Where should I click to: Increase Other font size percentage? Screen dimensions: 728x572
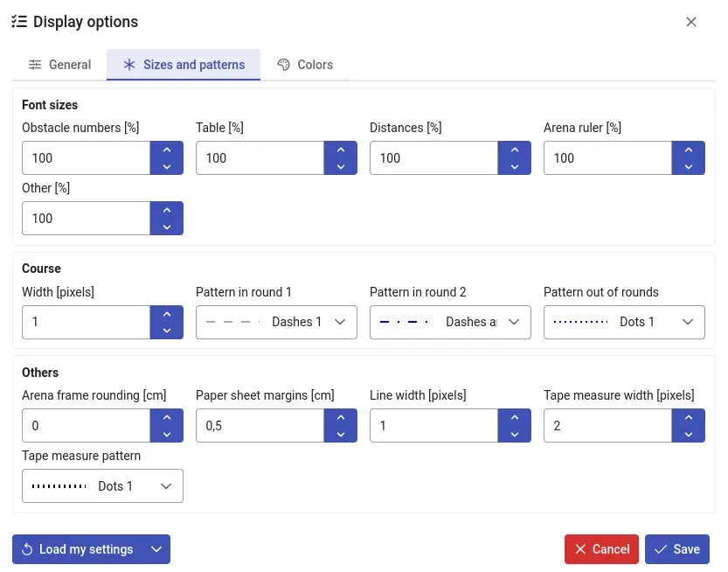coord(166,210)
